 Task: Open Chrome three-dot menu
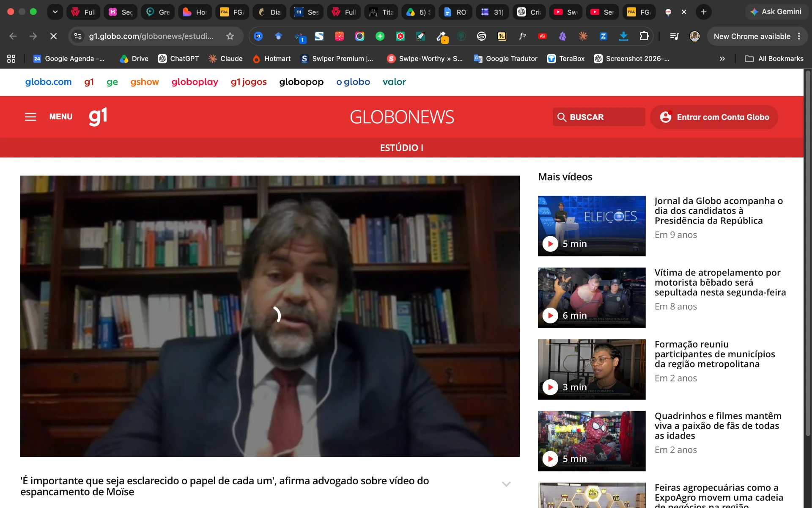click(799, 36)
